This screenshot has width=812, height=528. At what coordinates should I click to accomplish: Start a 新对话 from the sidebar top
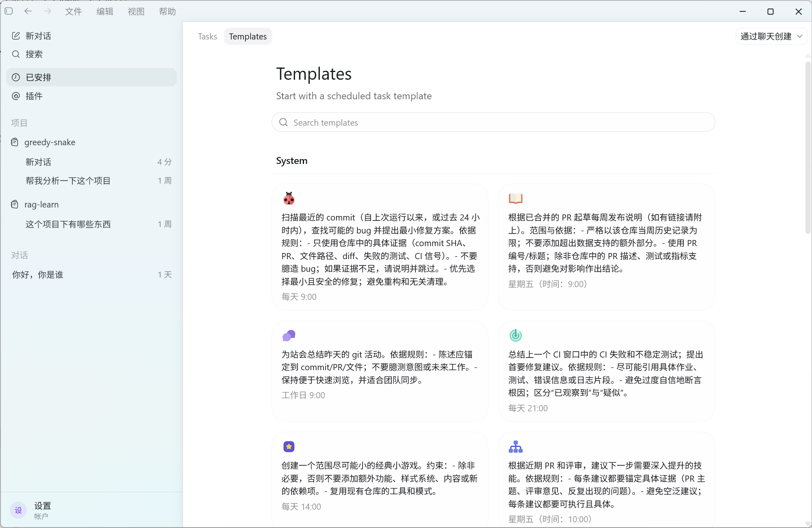91,36
